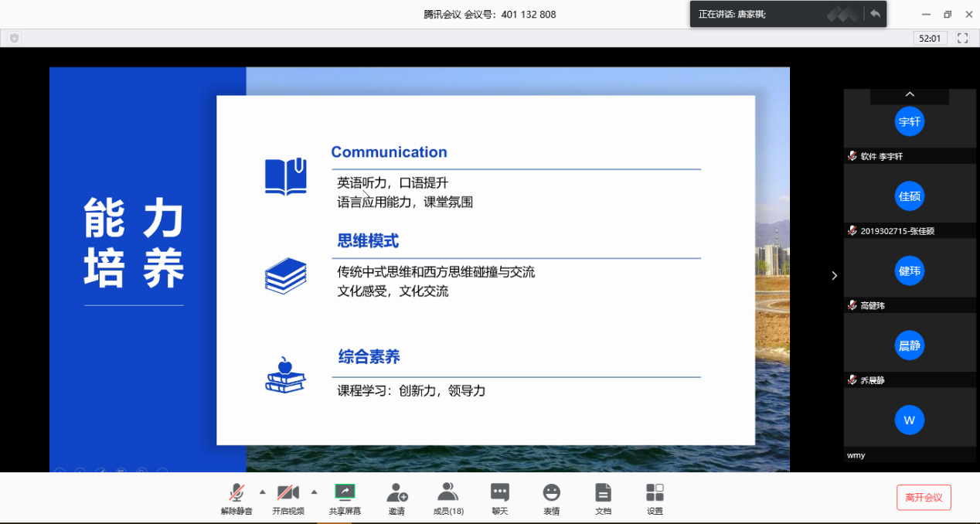Click the leave meeting (离开会议) button
This screenshot has height=524, width=980.
click(924, 497)
